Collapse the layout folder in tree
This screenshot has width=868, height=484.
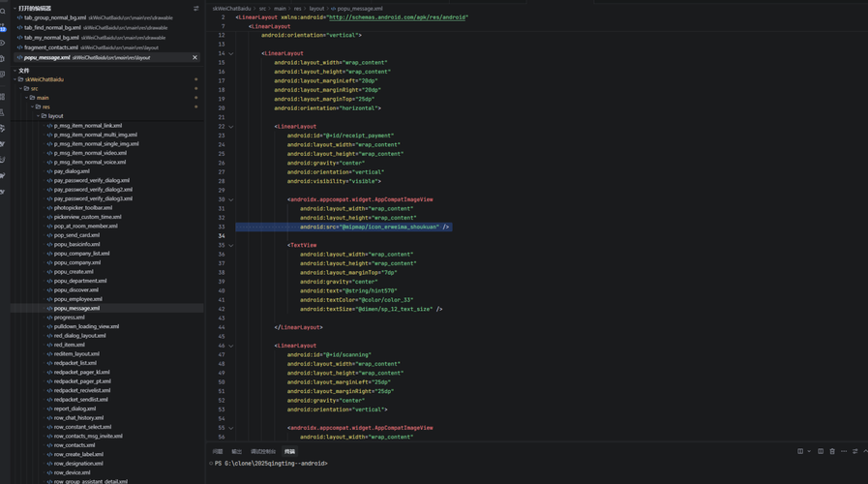click(39, 116)
